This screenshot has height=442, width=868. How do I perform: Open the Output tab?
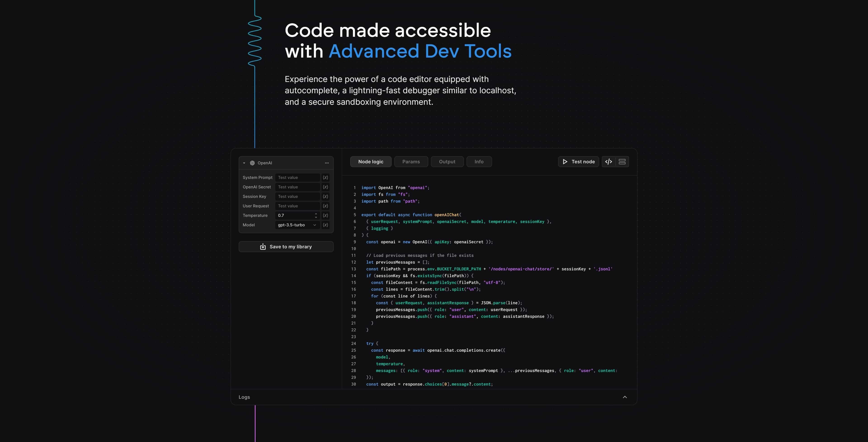click(x=447, y=162)
